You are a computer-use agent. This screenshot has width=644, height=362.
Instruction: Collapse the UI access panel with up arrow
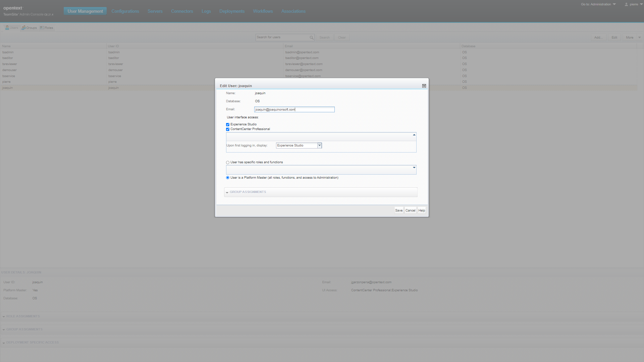(x=414, y=135)
